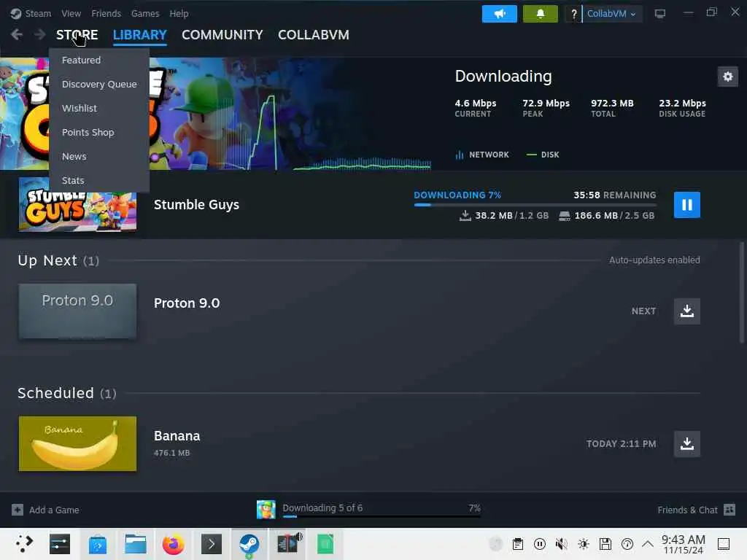Open Discover store from taskbar
Image resolution: width=747 pixels, height=560 pixels.
[98, 544]
